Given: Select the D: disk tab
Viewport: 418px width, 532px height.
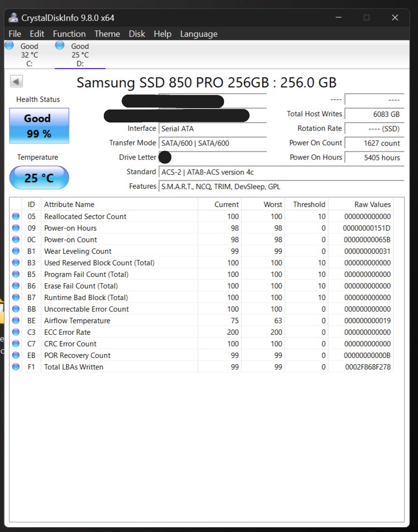Looking at the screenshot, I should pos(80,55).
